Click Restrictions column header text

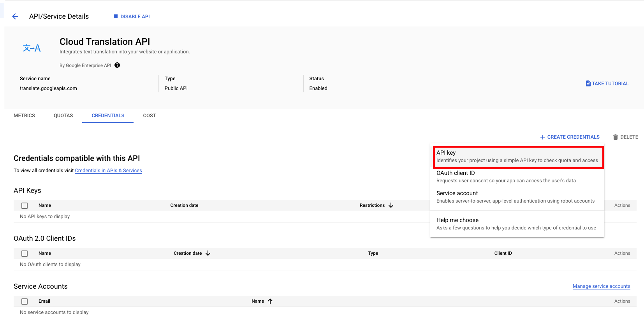coord(372,205)
